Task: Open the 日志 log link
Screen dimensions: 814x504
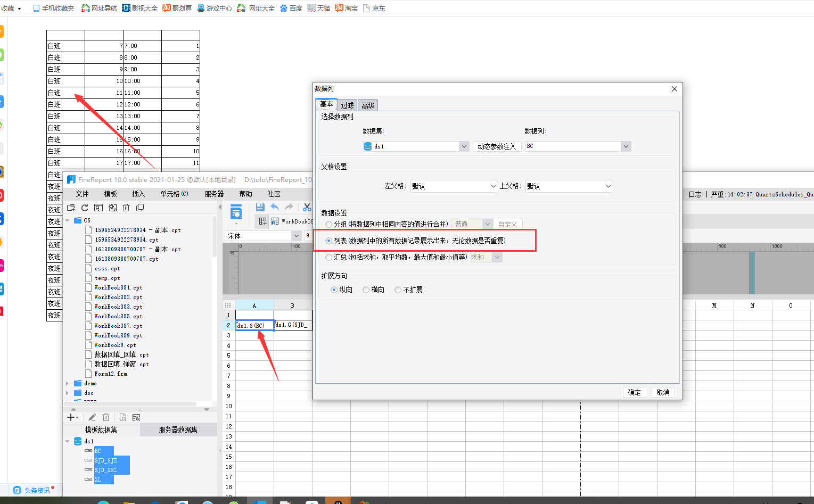Action: (x=695, y=194)
